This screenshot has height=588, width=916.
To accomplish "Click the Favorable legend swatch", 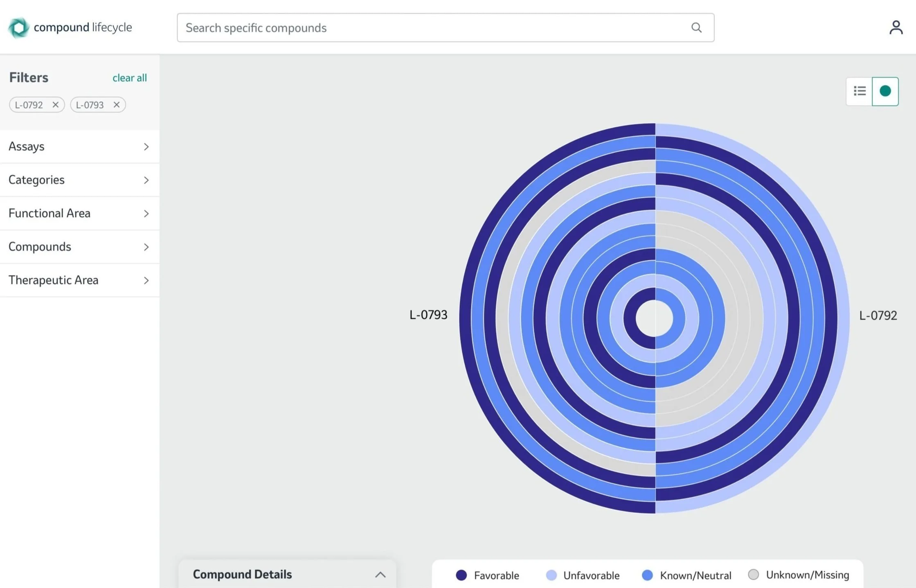I will pyautogui.click(x=461, y=575).
